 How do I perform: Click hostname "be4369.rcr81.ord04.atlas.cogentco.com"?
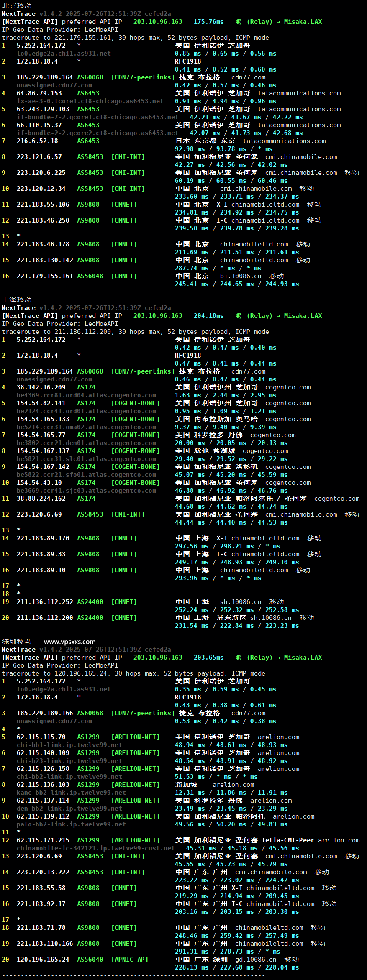pos(86,395)
